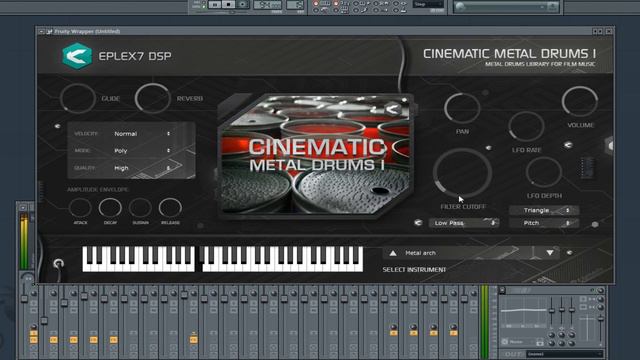This screenshot has width=640, height=360.
Task: Click the small button above the level meter
Action: point(23,208)
